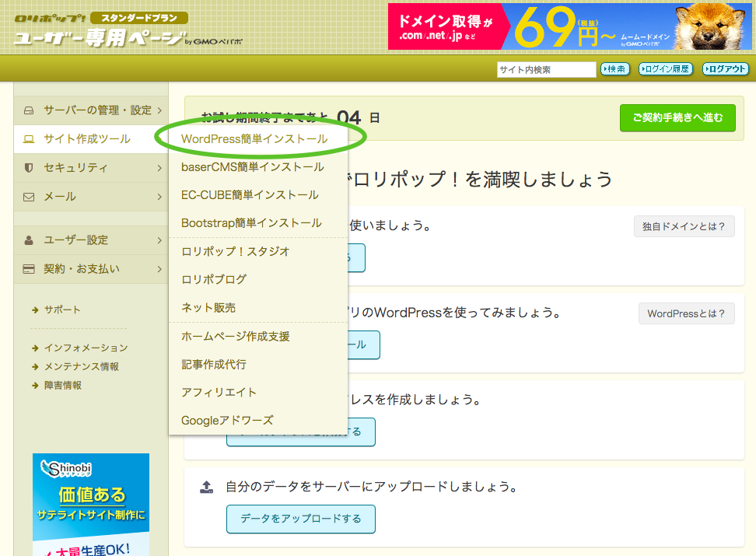Expand the サーバーの管理・設定 chevron
Viewport: 756px width, 556px height.
pos(159,110)
